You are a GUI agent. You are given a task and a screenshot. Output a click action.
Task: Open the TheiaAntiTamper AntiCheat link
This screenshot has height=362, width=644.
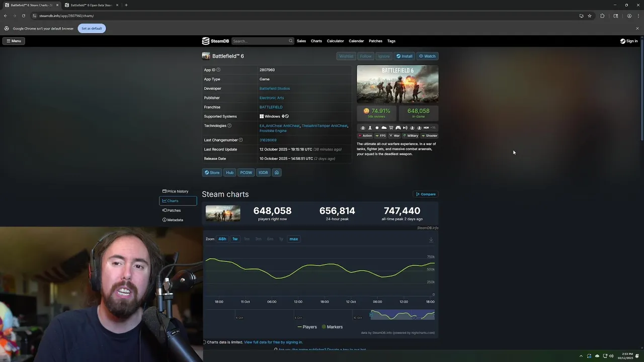(x=325, y=126)
